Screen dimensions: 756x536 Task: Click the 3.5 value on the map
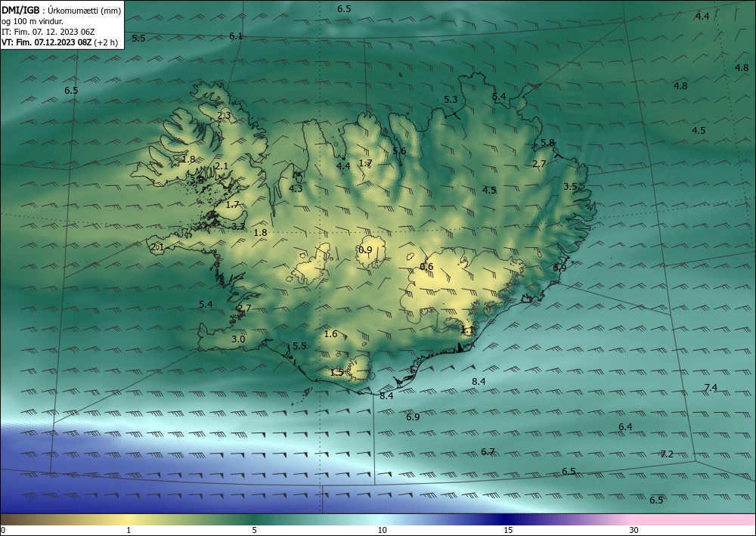pos(570,187)
